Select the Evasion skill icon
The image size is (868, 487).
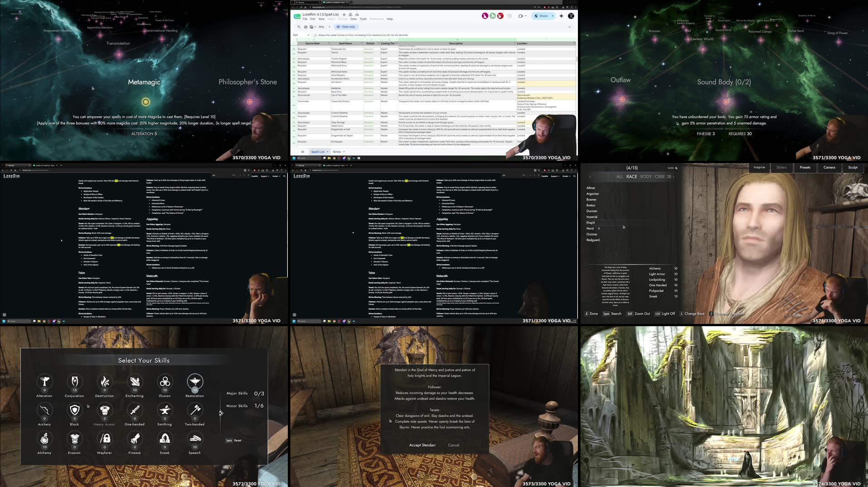click(x=75, y=439)
